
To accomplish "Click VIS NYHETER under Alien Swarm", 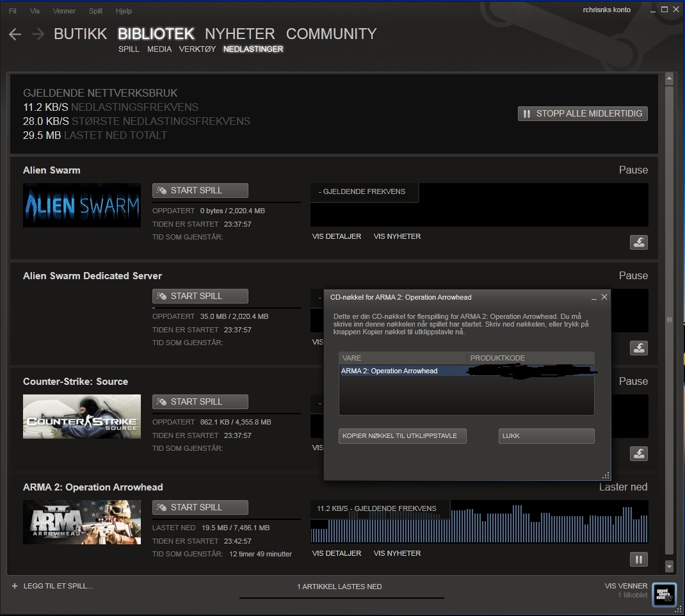I will tap(397, 236).
